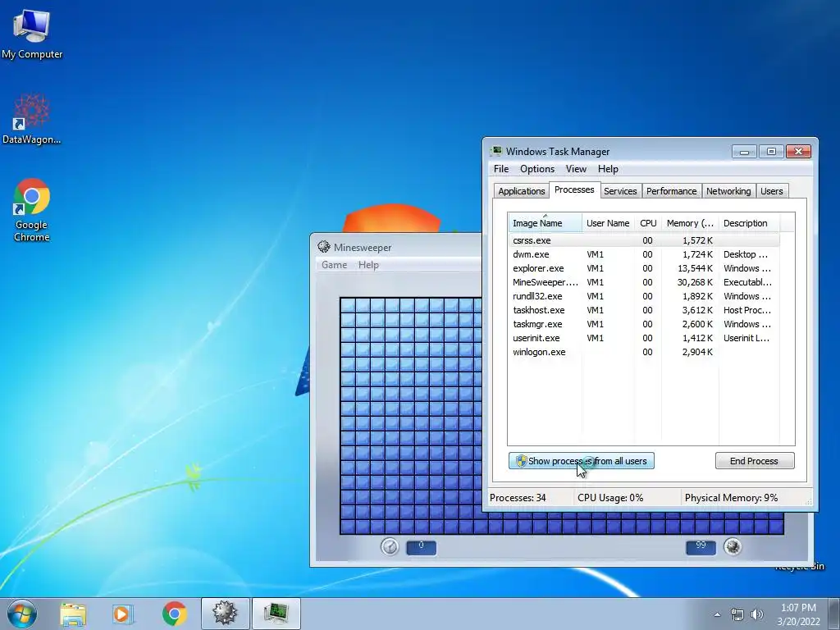
Task: Open the taskbar clock showing 1:07 PM
Action: (x=798, y=614)
